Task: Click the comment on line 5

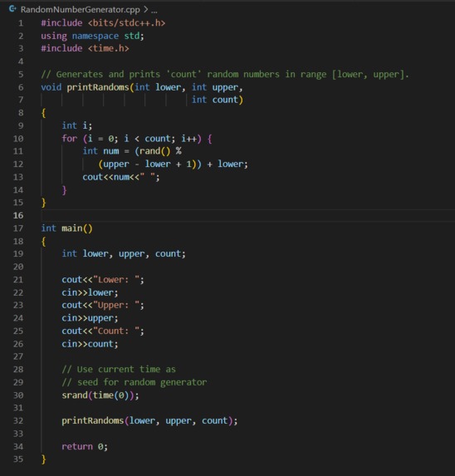Action: (x=225, y=75)
